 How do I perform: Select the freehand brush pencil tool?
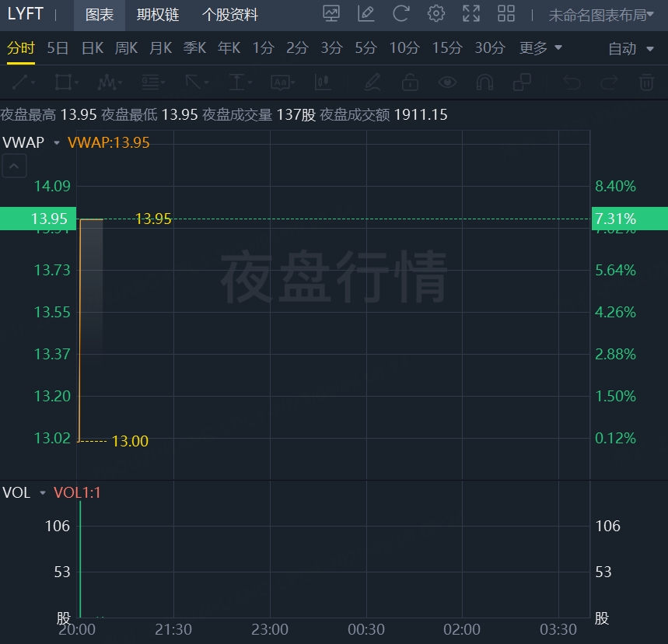372,82
